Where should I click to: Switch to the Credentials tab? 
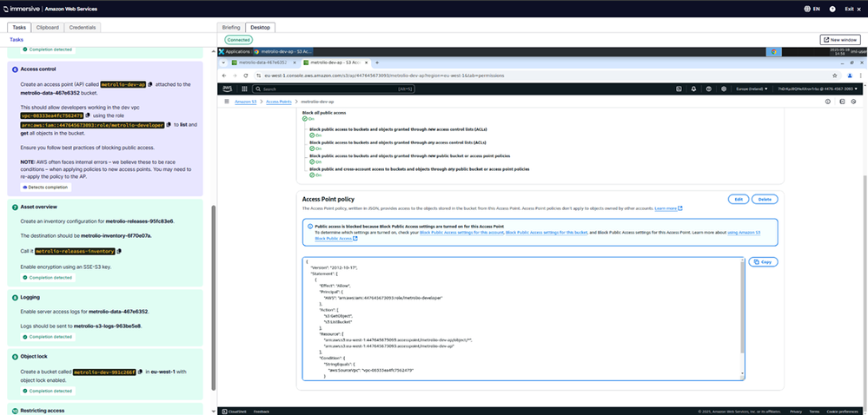[82, 27]
